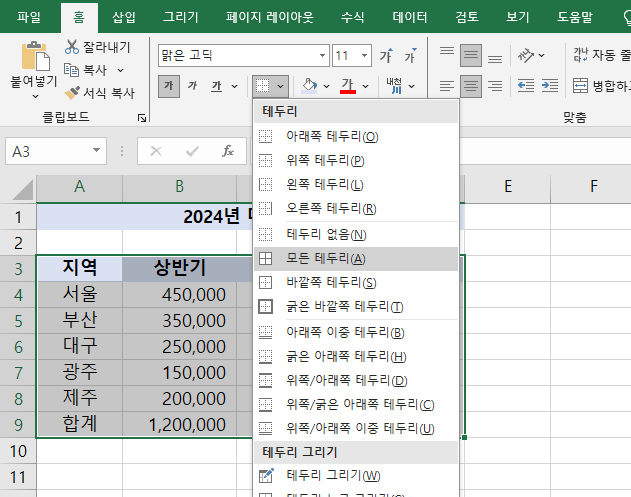Click the align left icon
Screen dimensions: 631x497
point(447,86)
